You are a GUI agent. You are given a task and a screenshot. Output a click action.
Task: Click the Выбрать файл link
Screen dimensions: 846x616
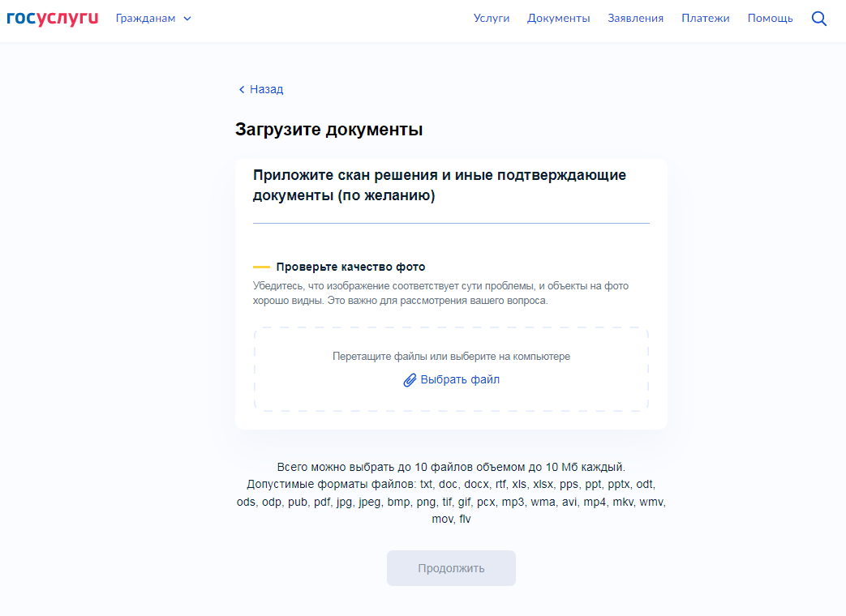[460, 379]
